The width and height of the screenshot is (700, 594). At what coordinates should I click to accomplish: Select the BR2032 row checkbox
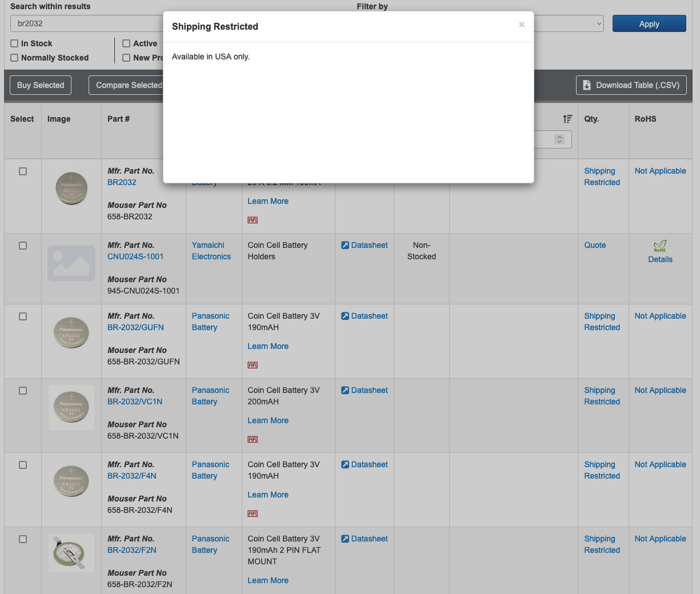[x=23, y=171]
